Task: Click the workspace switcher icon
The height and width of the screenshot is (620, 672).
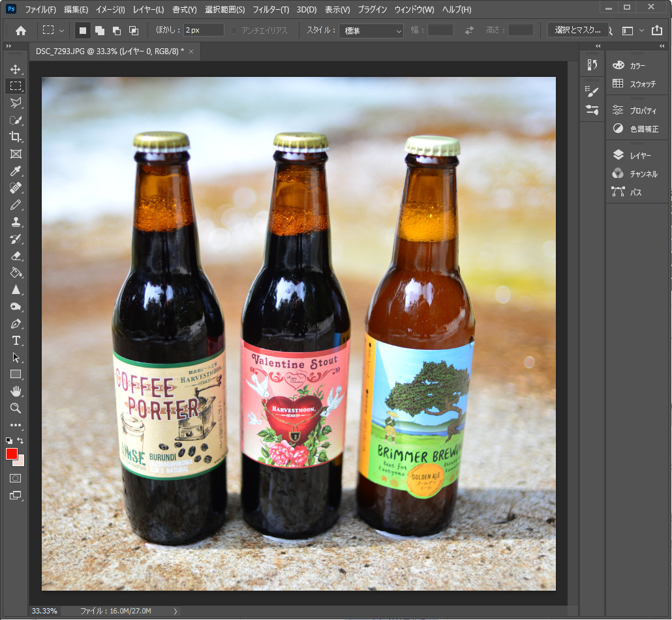Action: [628, 31]
